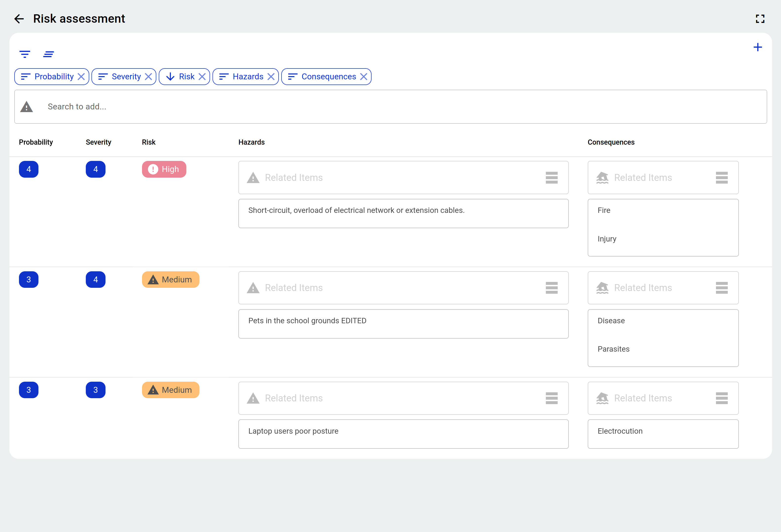Screen dimensions: 781x532
Task: Remove the Consequences sort chip
Action: [363, 77]
